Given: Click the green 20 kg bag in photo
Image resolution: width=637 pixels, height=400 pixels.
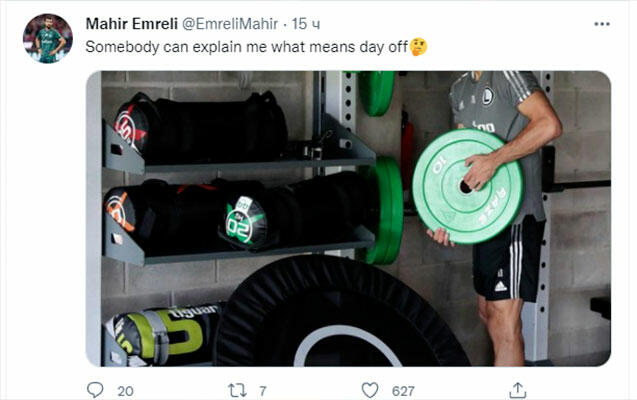Looking at the screenshot, I should [246, 221].
